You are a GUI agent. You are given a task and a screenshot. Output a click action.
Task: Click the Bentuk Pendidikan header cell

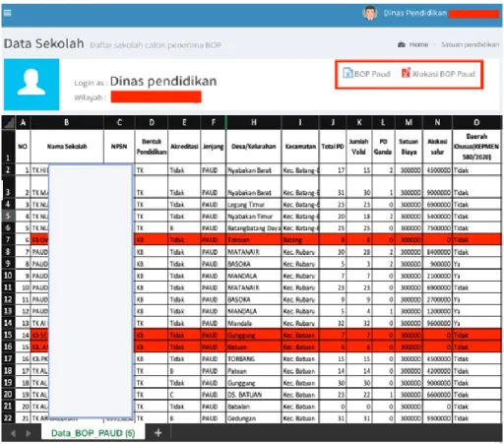point(152,147)
